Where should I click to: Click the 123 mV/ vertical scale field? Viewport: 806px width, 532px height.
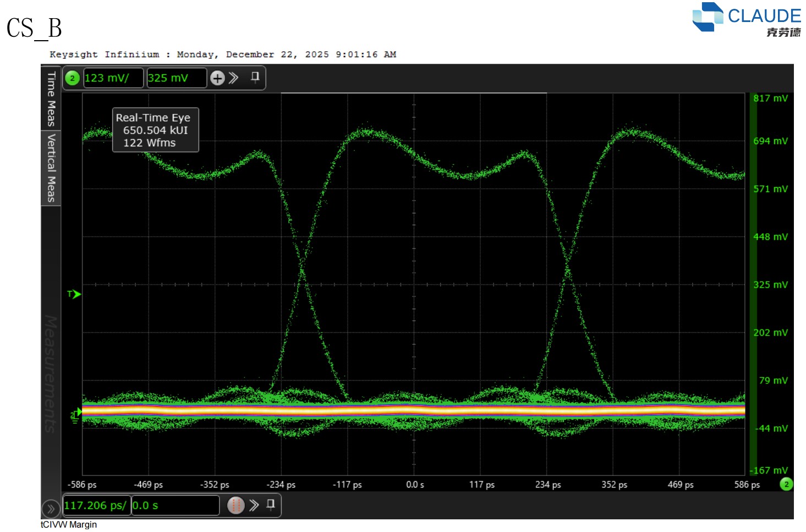click(x=113, y=78)
